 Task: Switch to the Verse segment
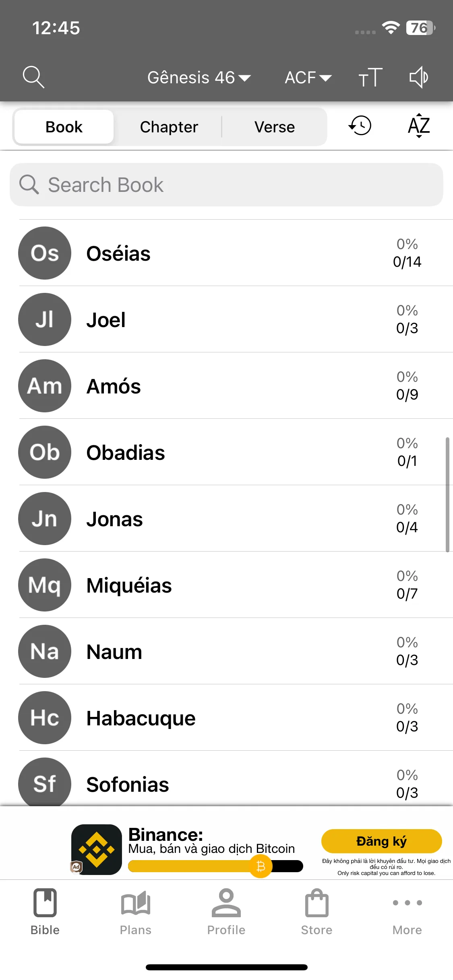[x=275, y=127]
